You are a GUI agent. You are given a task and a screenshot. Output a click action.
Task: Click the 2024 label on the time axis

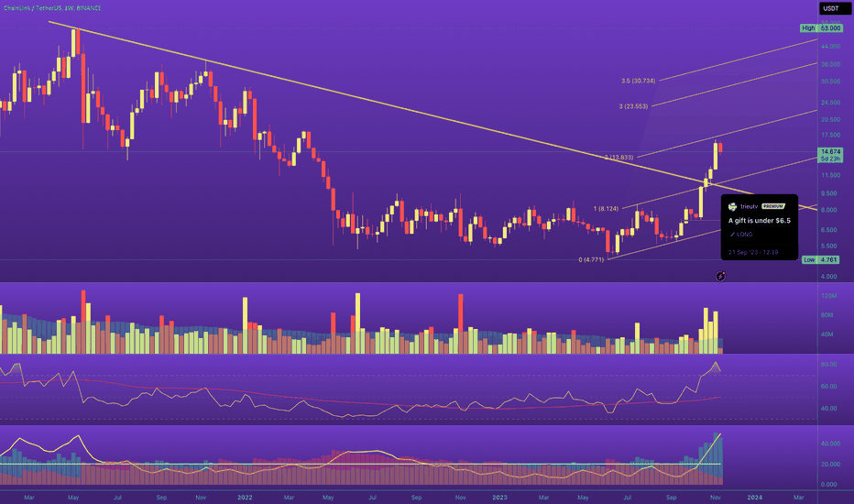(x=754, y=498)
